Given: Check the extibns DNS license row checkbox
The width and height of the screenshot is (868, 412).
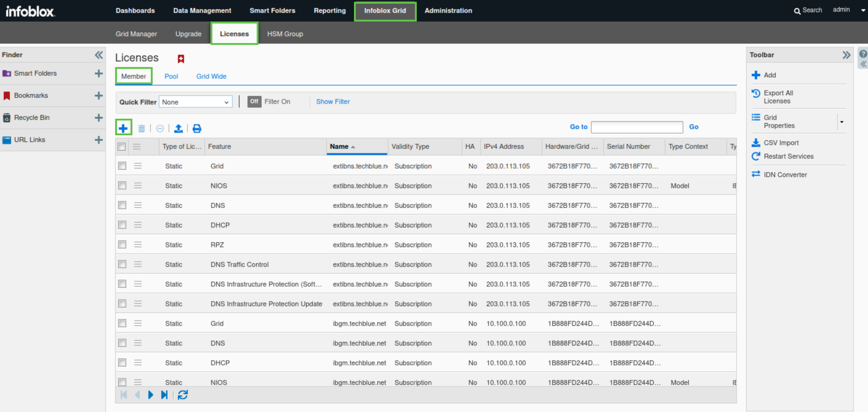Looking at the screenshot, I should (122, 205).
